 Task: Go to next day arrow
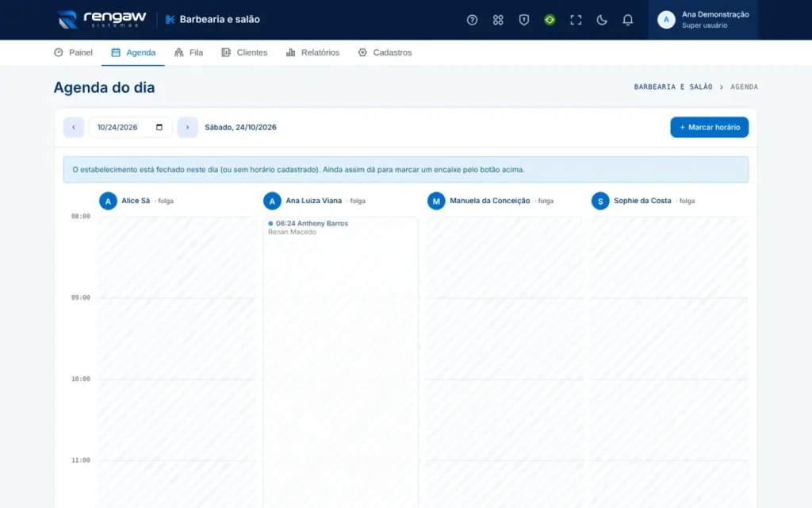(x=187, y=127)
